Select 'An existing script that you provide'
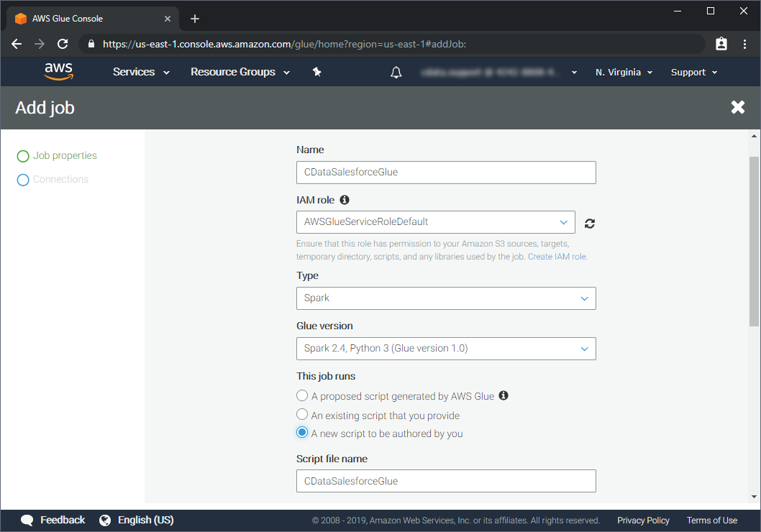 point(302,415)
